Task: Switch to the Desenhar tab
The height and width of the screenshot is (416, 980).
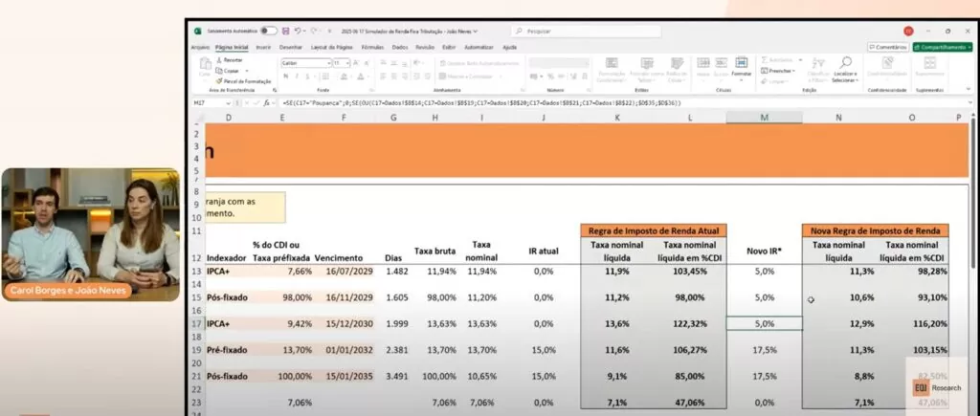Action: tap(291, 48)
